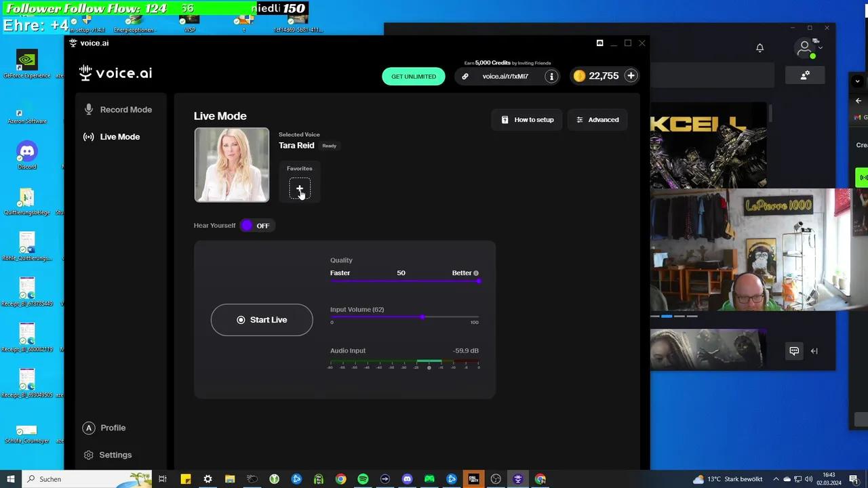Copy the voice.ai referral link
The image size is (868, 488).
coord(505,77)
